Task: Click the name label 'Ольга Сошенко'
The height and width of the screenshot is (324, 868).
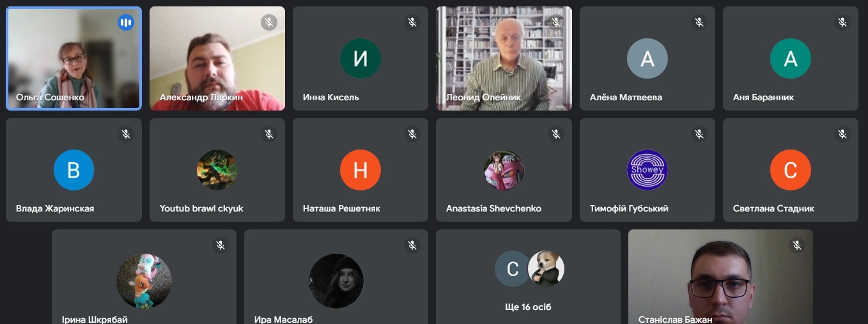Action: (x=50, y=98)
